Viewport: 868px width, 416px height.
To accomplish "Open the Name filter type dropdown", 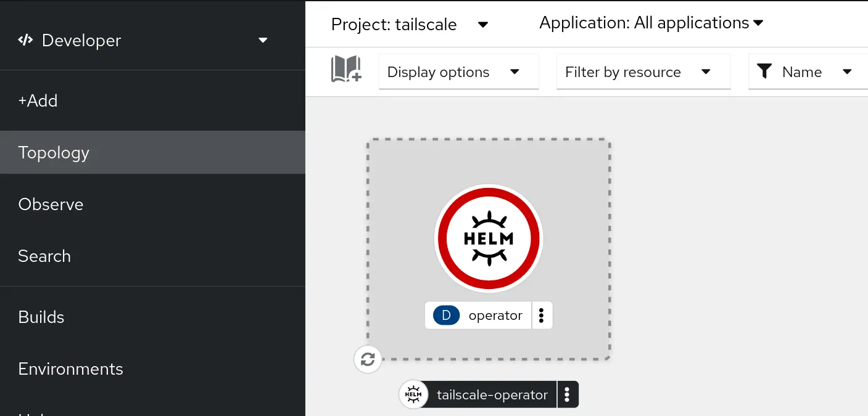I will [x=808, y=72].
